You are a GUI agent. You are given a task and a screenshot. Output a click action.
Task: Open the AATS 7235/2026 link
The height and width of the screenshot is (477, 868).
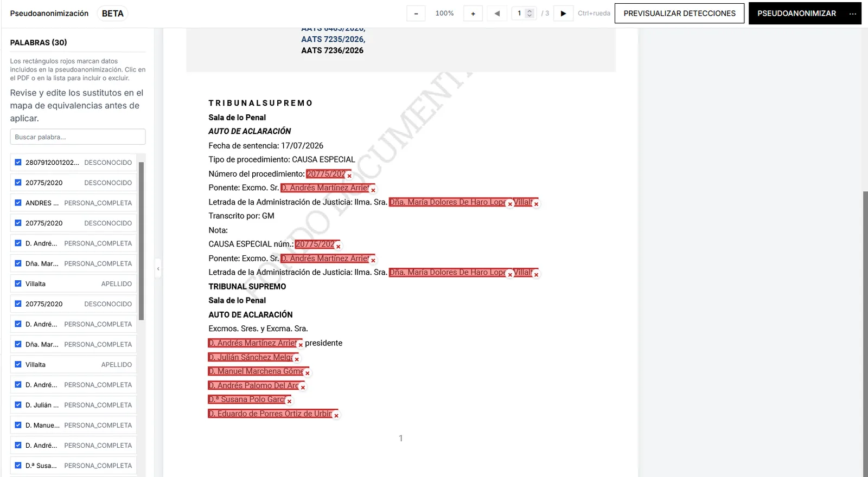(x=333, y=39)
